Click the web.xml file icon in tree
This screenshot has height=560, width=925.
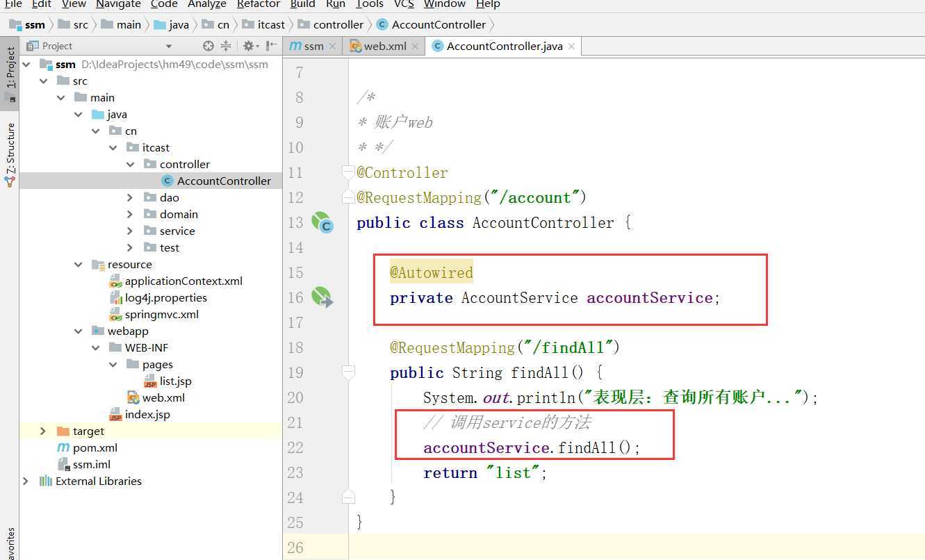click(133, 397)
